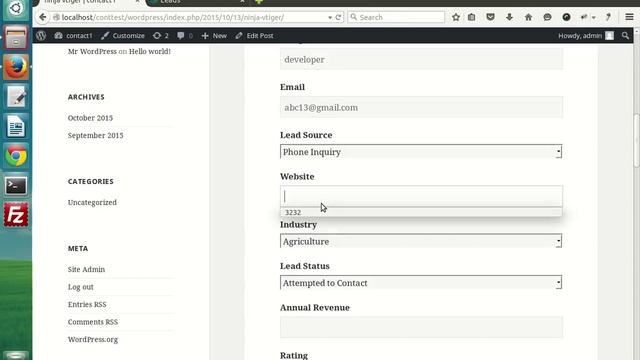
Task: Launch FileZilla from the dock
Action: pyautogui.click(x=16, y=215)
